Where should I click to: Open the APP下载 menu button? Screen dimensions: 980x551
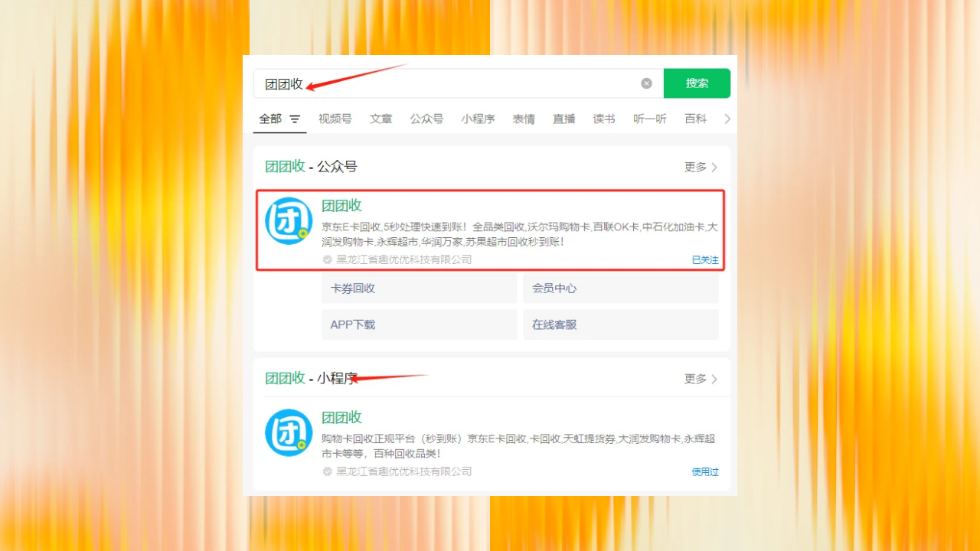tap(420, 324)
